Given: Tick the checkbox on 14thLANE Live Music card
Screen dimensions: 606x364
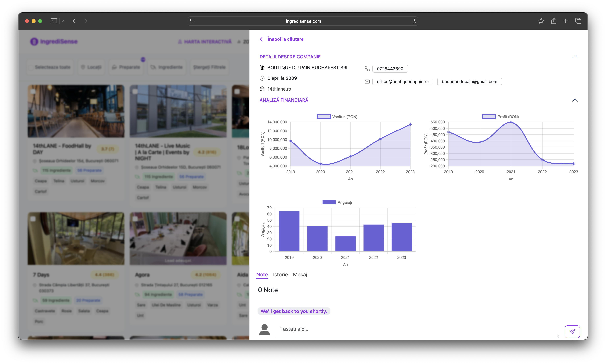Looking at the screenshot, I should pos(135,91).
